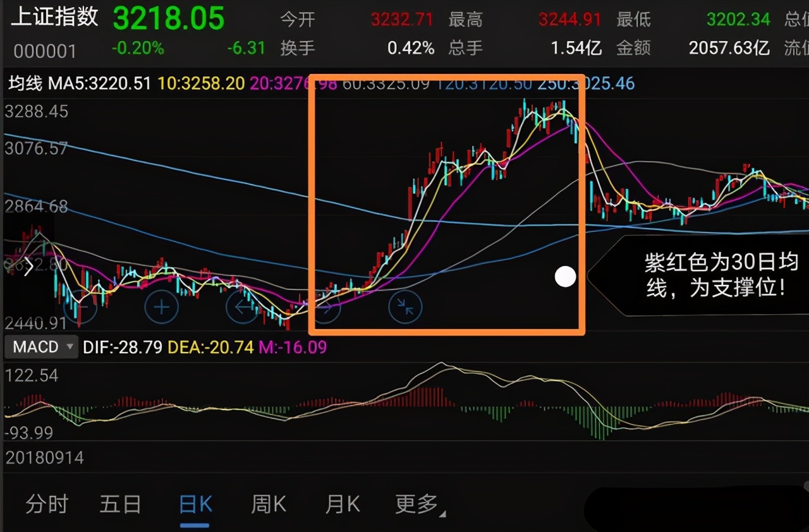Tap the DIF:-28.79 reading
809x532 pixels.
point(124,347)
